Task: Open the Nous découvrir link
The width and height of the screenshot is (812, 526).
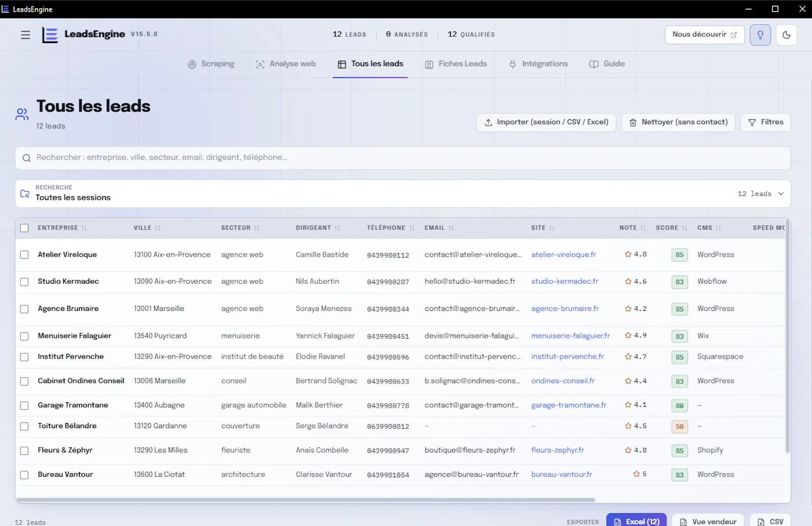Action: click(705, 35)
